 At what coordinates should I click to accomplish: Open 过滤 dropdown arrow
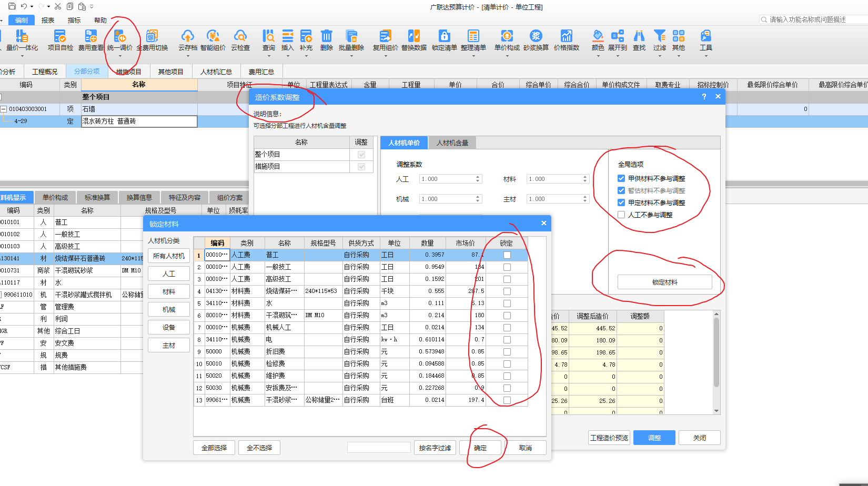coord(659,55)
